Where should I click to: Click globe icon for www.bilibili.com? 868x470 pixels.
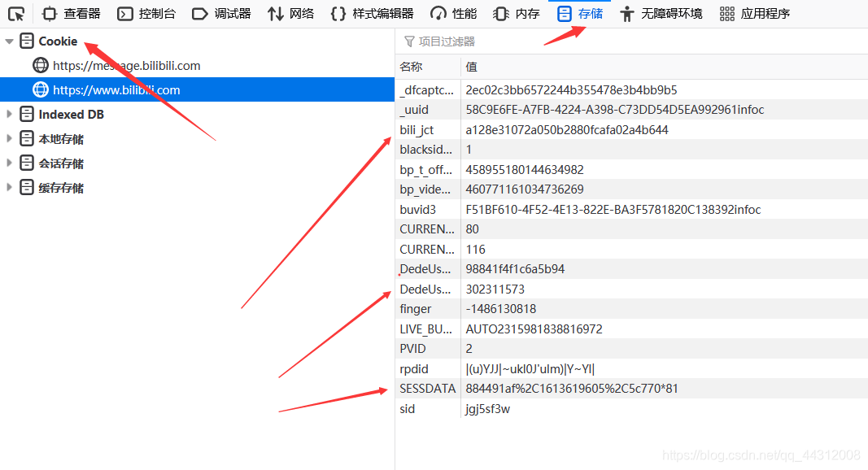(41, 89)
